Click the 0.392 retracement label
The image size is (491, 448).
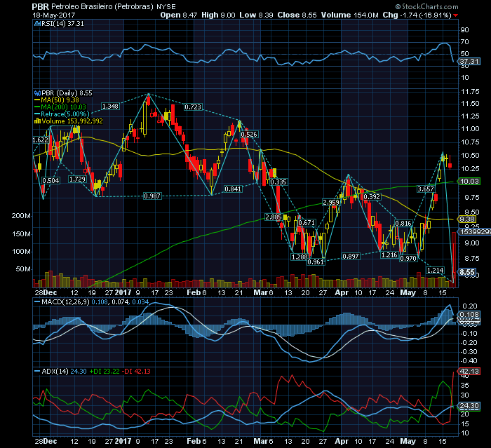(372, 196)
